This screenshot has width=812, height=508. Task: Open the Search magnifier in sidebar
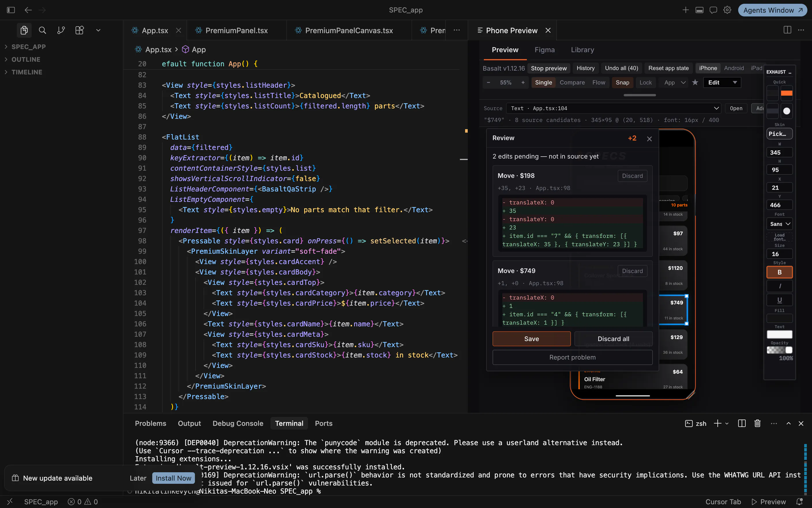tap(42, 30)
